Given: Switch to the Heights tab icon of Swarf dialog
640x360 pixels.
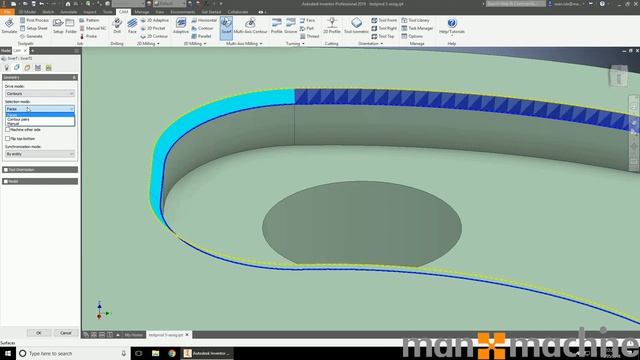Looking at the screenshot, I should tap(27, 68).
